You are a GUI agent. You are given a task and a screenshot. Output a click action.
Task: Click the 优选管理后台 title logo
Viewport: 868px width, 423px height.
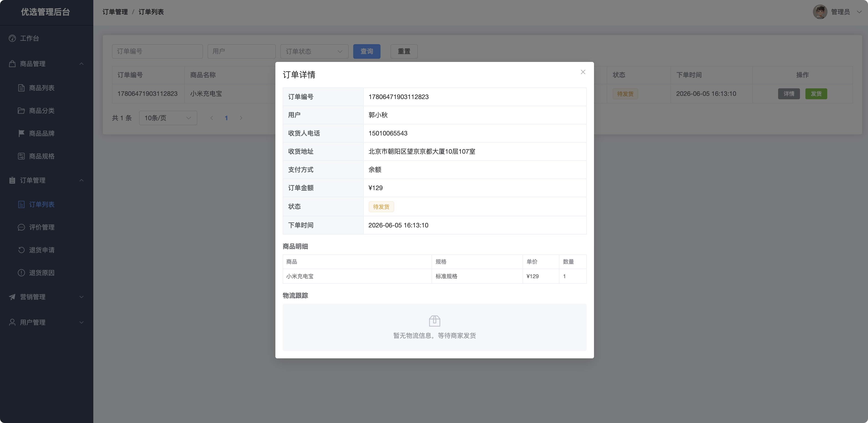46,12
